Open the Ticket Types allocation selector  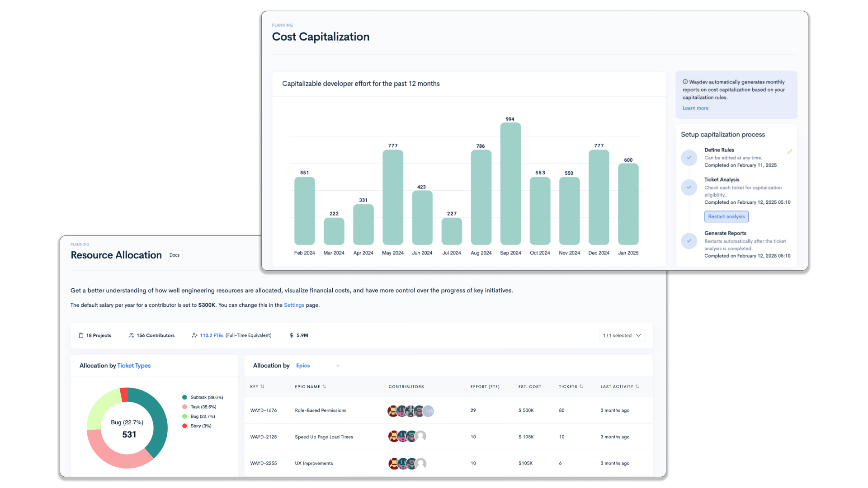pyautogui.click(x=134, y=366)
